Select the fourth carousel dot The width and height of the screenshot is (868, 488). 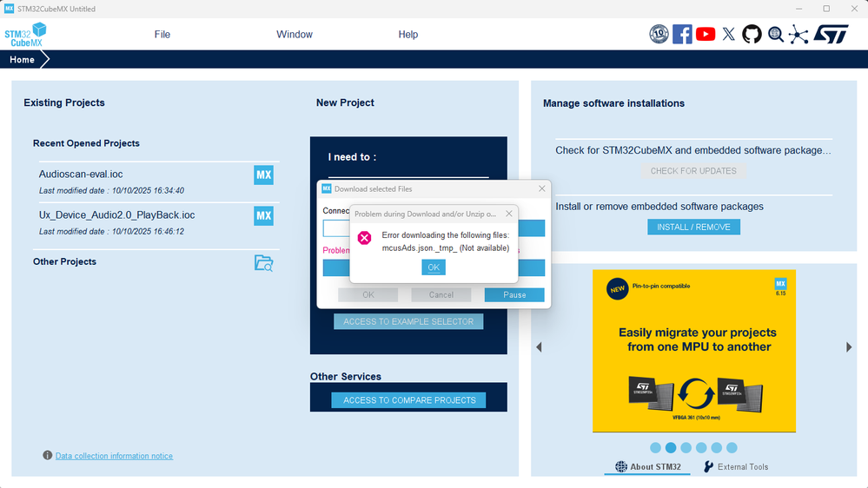coord(701,447)
